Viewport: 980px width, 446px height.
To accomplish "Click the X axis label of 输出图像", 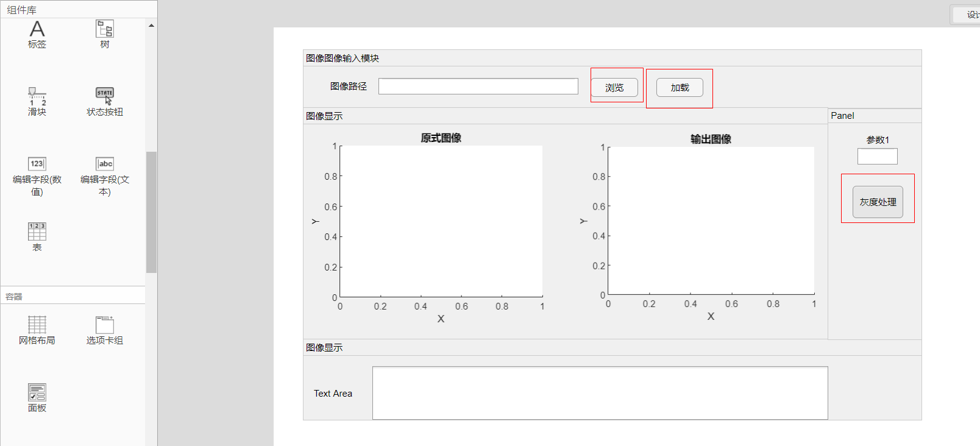I will click(x=711, y=316).
